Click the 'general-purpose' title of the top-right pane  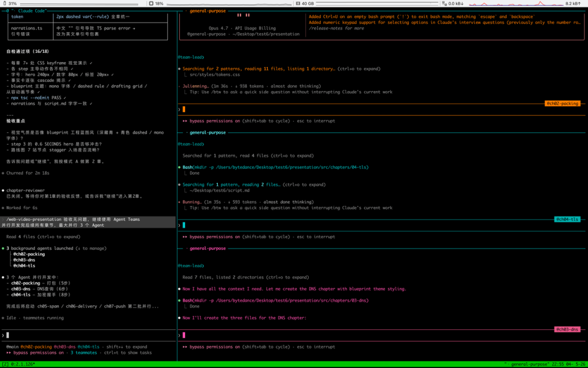click(208, 11)
